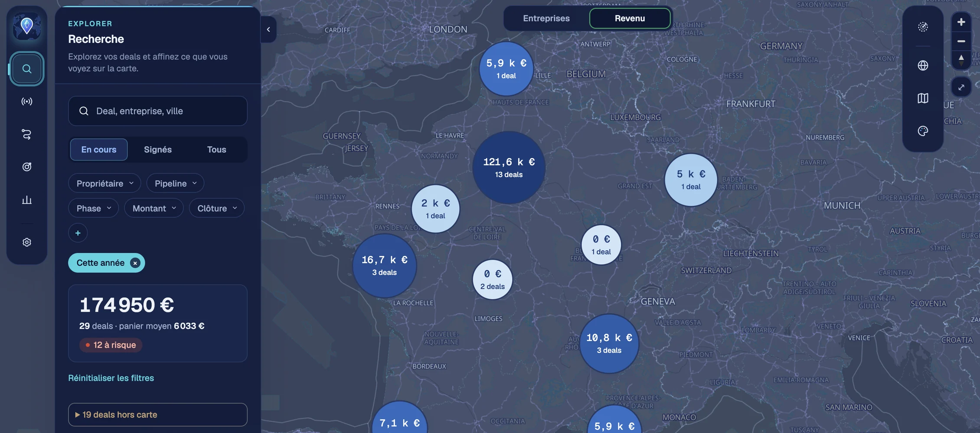Open the Propriétaire filter dropdown

pyautogui.click(x=105, y=183)
